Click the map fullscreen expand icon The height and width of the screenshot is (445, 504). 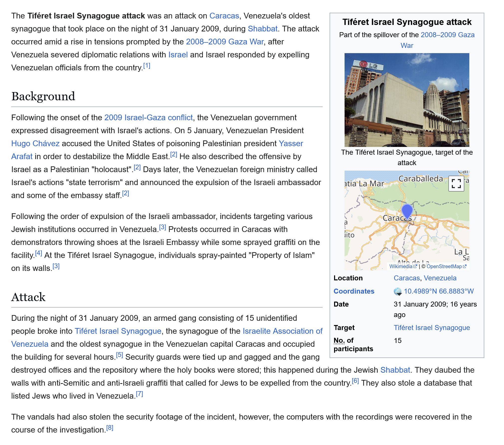456,184
